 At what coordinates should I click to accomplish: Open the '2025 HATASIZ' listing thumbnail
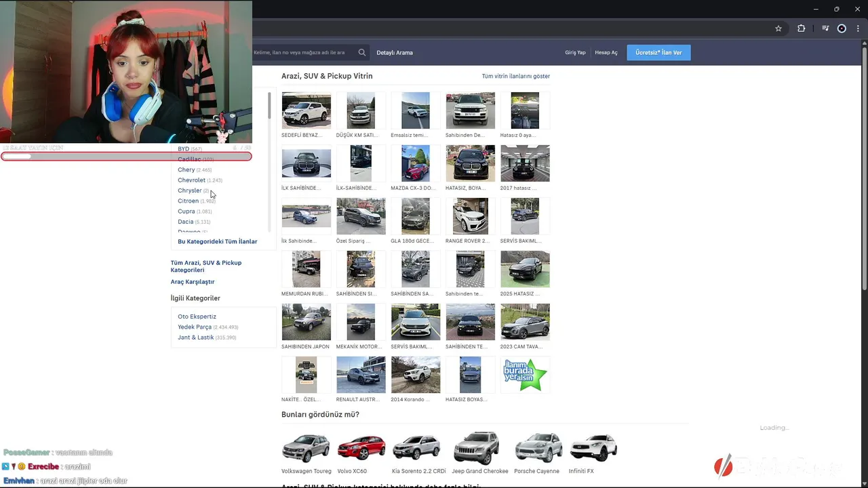(x=525, y=269)
